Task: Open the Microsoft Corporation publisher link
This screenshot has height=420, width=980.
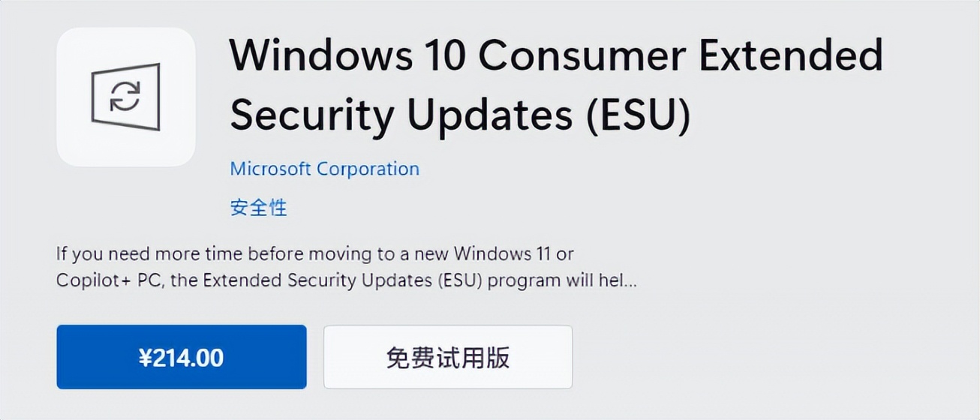Action: click(x=324, y=169)
